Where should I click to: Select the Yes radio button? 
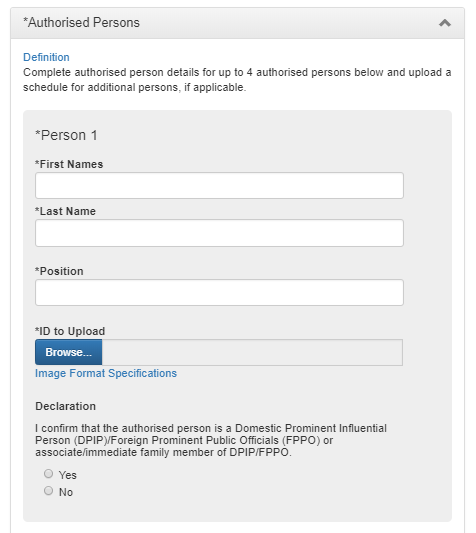tap(49, 474)
